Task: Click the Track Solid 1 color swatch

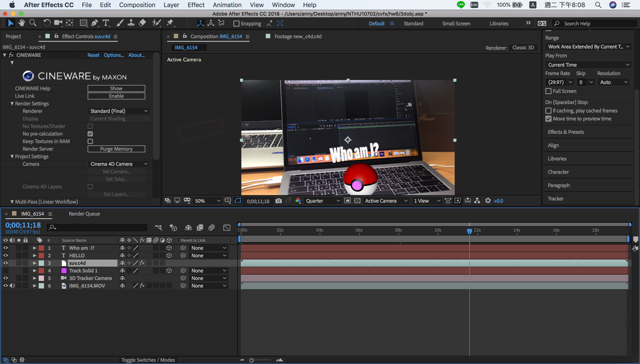Action: (x=64, y=270)
